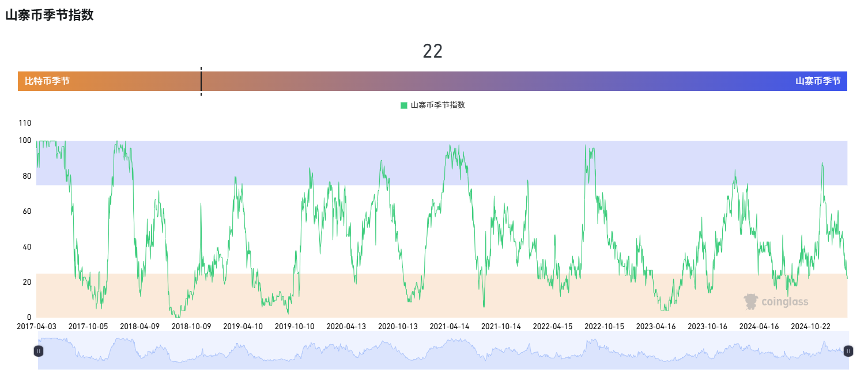This screenshot has width=868, height=389.
Task: Click x-axis date 2023-10-16
Action: tap(707, 326)
